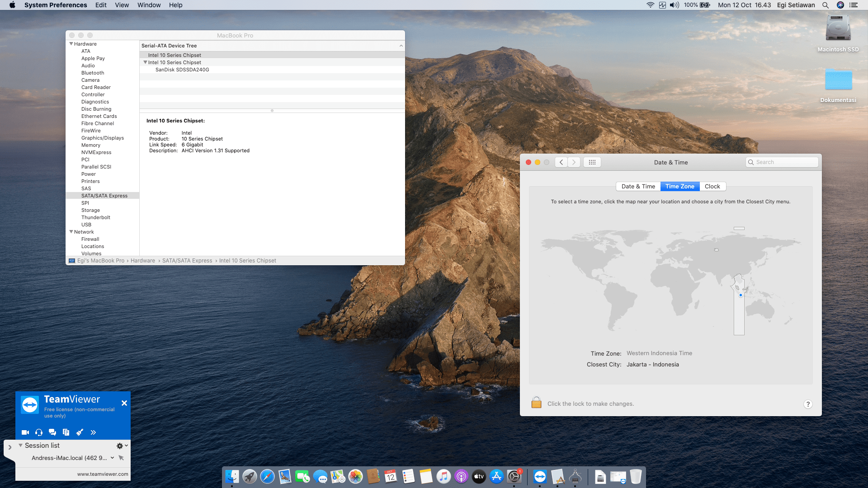868x488 pixels.
Task: Click the TeamViewer video camera icon
Action: click(25, 432)
